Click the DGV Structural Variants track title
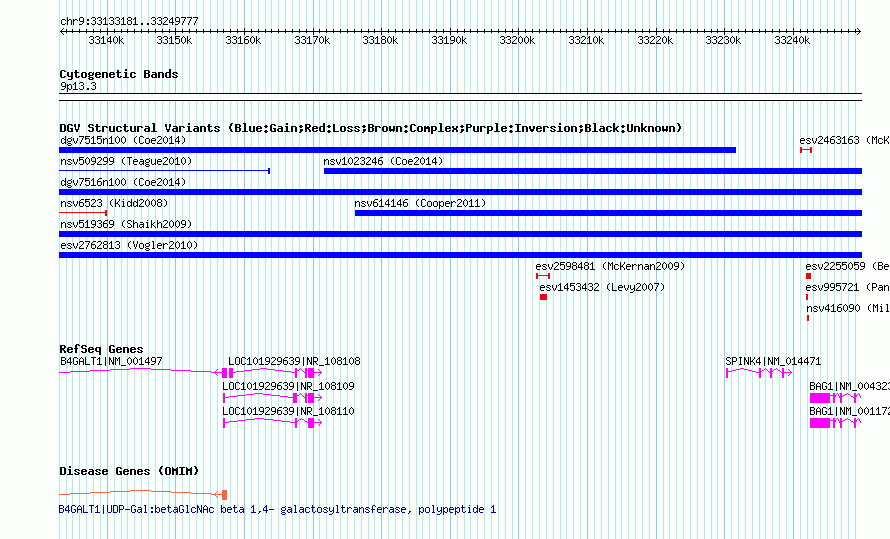This screenshot has height=539, width=890. pos(371,128)
